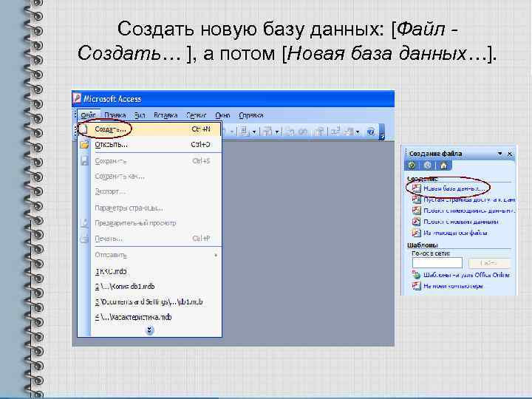Image resolution: width=532 pixels, height=399 pixels.
Task: Open the Создание файла pane dropdown arrow
Action: tap(499, 154)
